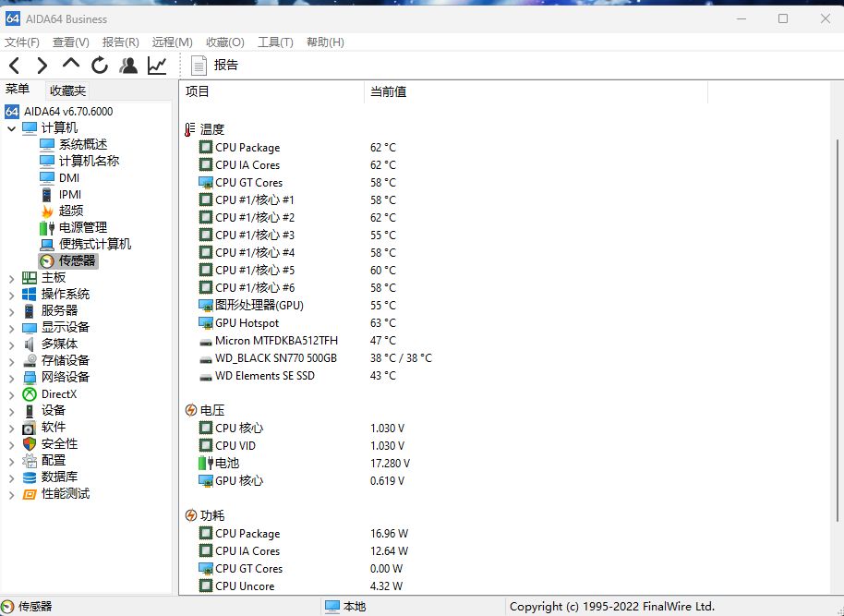Open the IPMI tree item
This screenshot has width=844, height=616.
point(61,194)
